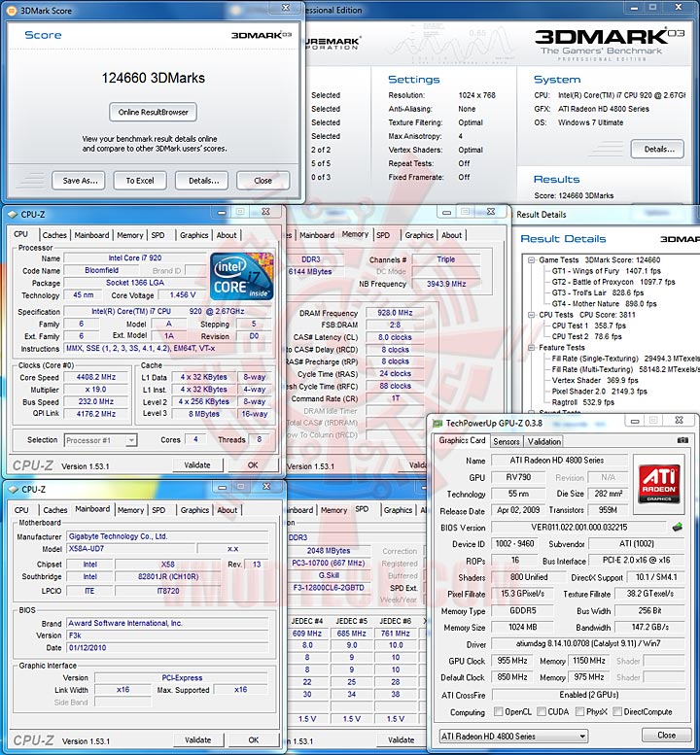Click Validate in CPU-Z SPD window
The height and width of the screenshot is (755, 700).
pos(401,740)
